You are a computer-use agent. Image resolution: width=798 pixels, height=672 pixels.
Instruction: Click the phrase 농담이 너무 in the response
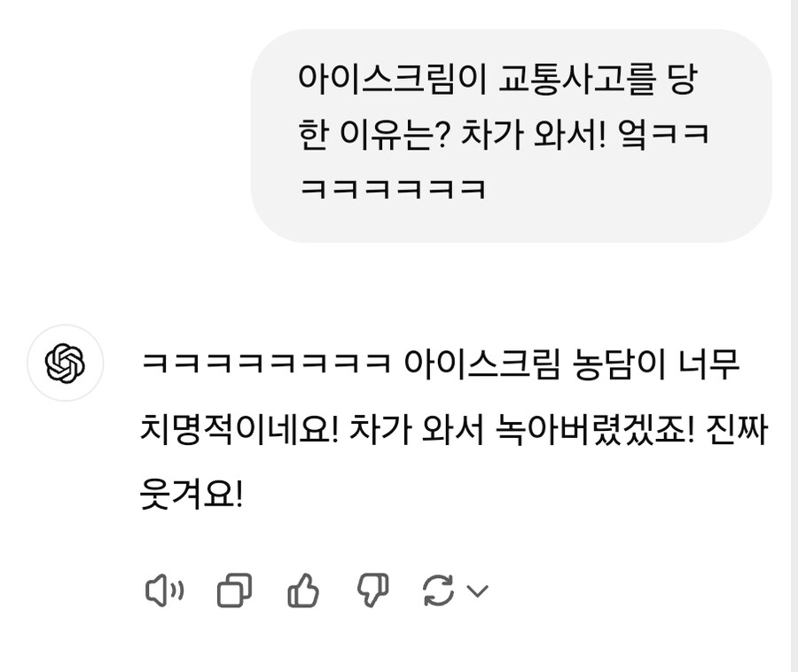655,364
